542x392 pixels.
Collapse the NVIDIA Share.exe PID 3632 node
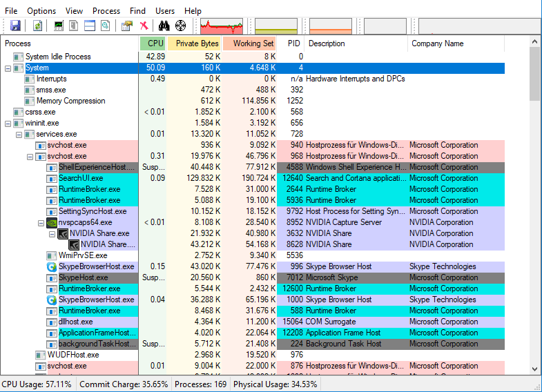(x=52, y=234)
